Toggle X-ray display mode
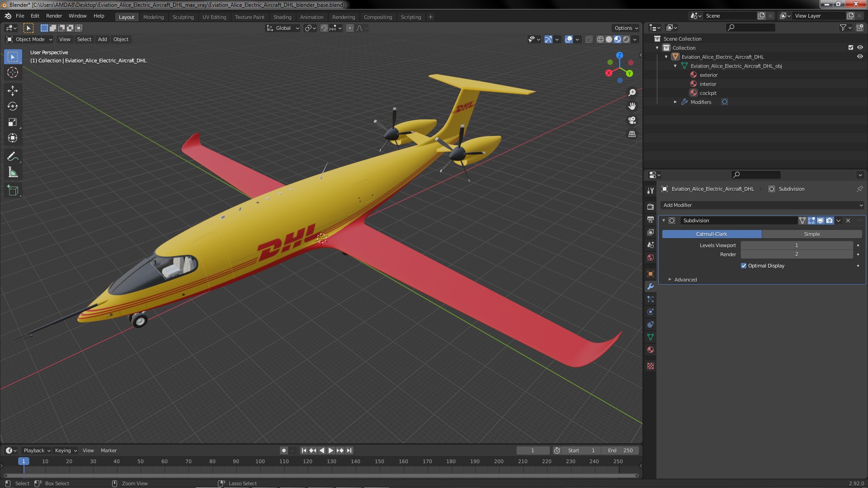The height and width of the screenshot is (488, 868). (x=589, y=39)
